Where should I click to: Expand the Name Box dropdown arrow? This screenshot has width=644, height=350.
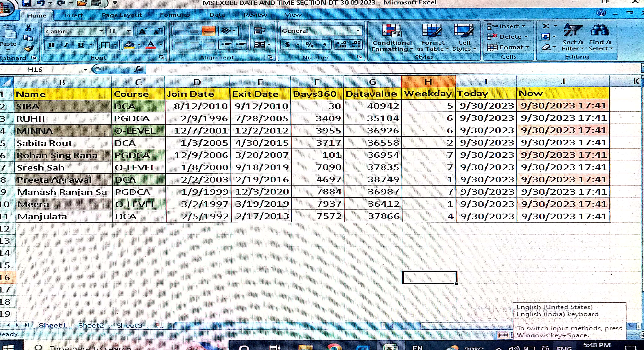(85, 70)
